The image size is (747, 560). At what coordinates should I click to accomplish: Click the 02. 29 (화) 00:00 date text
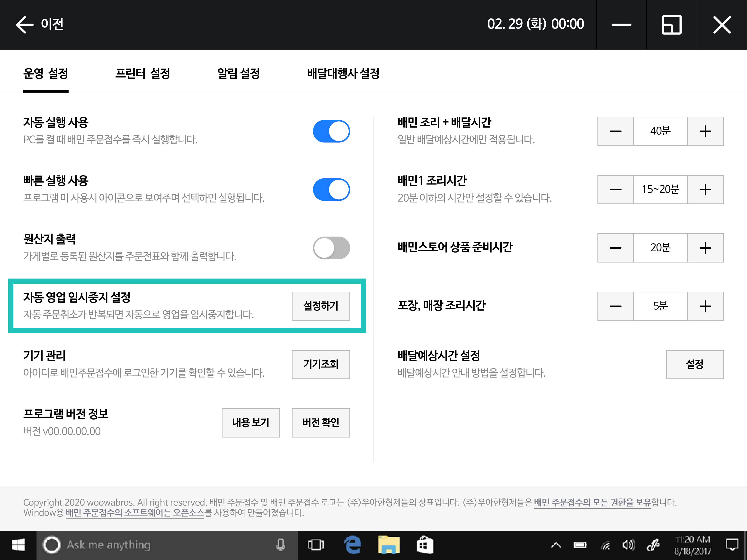536,24
